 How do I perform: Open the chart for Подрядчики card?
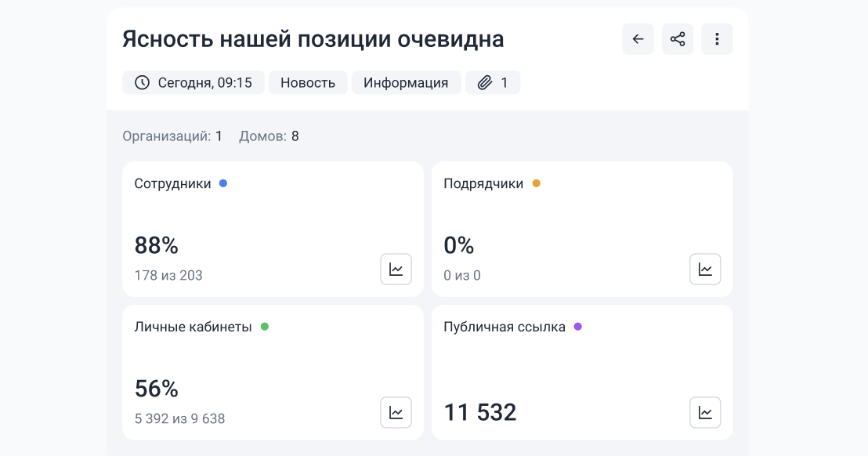[x=705, y=270]
